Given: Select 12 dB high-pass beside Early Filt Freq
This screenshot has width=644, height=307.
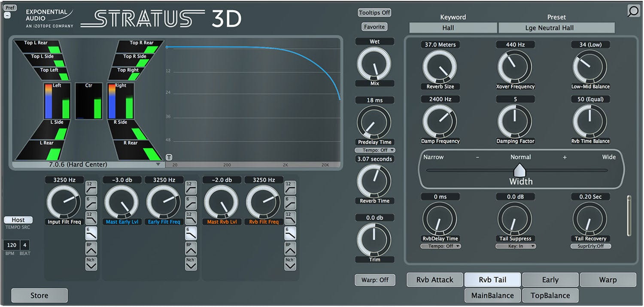Looking at the screenshot, I should (x=191, y=187).
